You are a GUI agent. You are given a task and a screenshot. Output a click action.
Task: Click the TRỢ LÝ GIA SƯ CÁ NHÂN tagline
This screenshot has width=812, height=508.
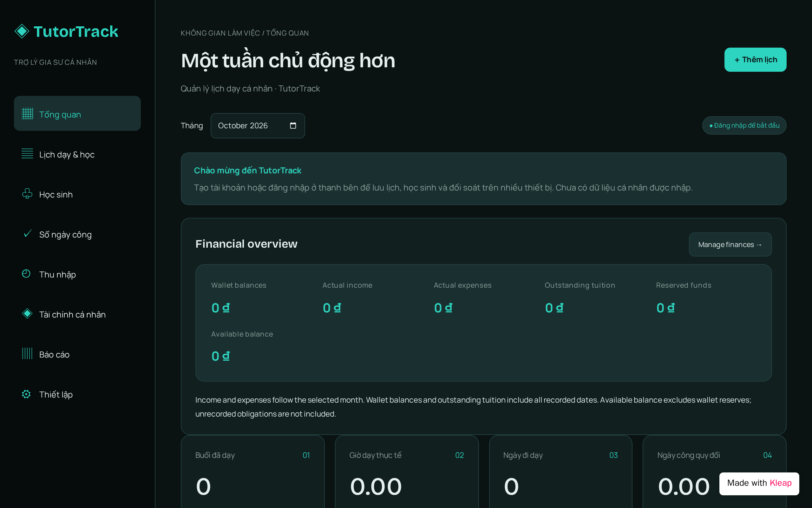pos(56,62)
